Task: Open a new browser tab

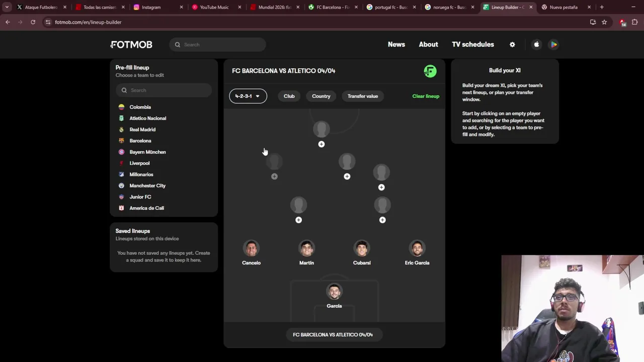Action: [x=602, y=7]
